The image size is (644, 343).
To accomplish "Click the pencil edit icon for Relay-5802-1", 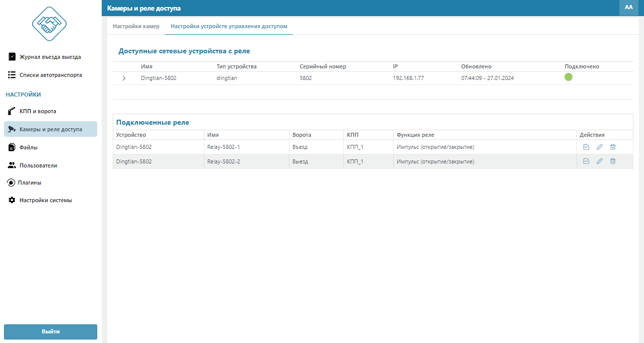I will (599, 147).
